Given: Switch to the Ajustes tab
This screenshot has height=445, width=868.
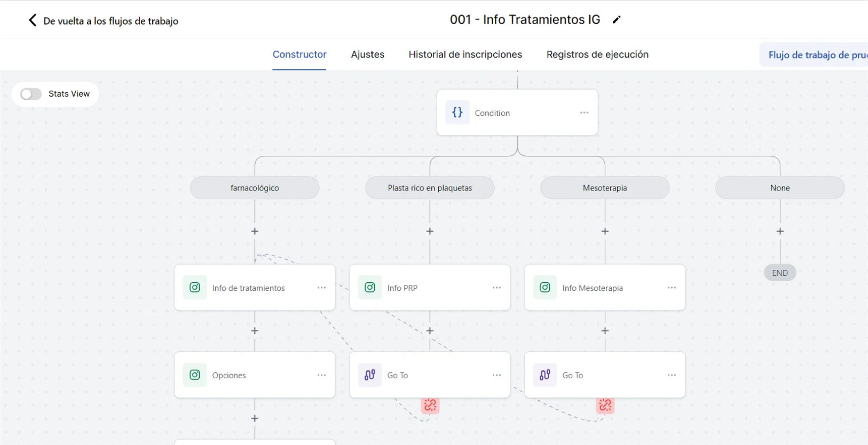Looking at the screenshot, I should click(367, 54).
